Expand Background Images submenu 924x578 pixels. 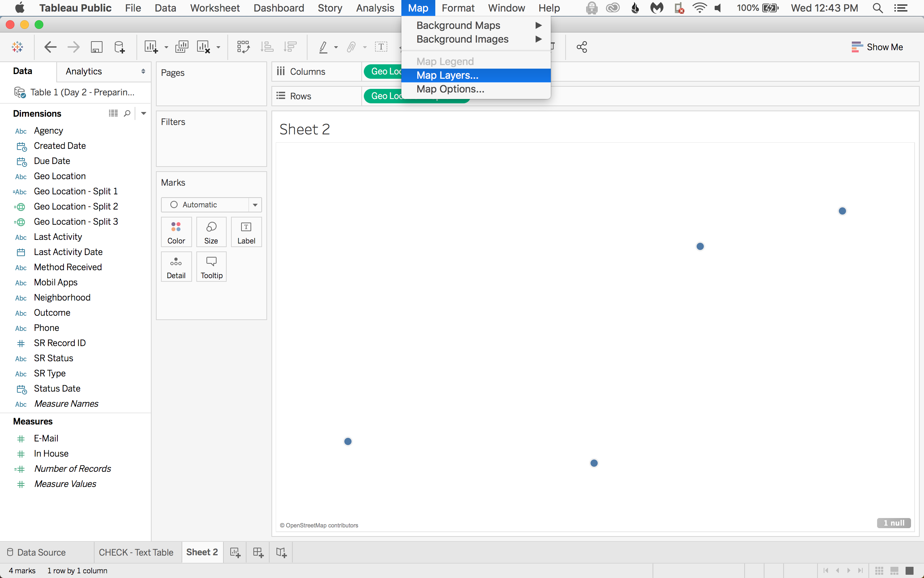(x=476, y=39)
